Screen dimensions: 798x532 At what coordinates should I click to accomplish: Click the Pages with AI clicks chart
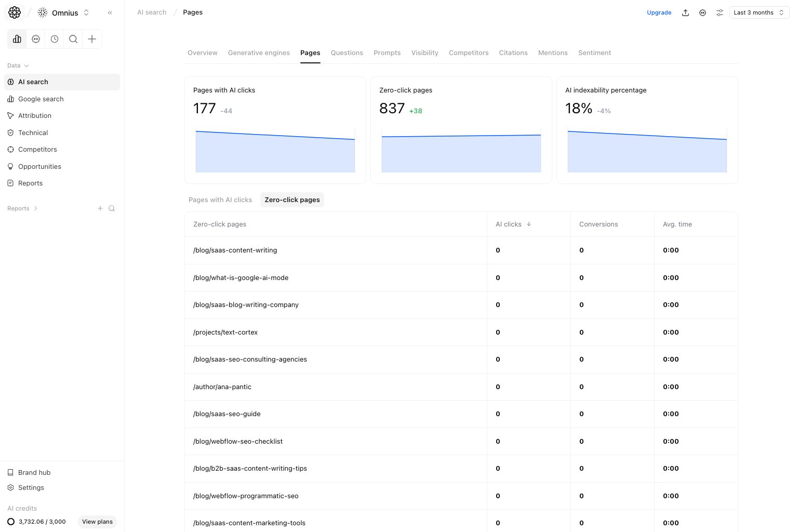[x=275, y=150]
